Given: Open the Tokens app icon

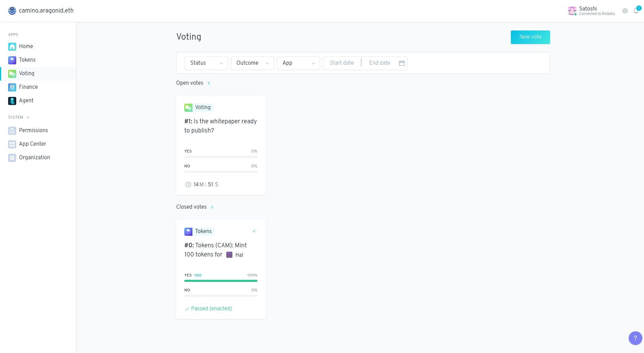Looking at the screenshot, I should (12, 60).
